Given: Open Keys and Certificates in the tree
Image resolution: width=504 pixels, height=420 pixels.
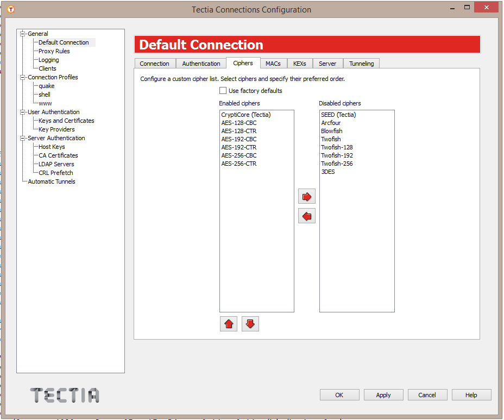Looking at the screenshot, I should click(x=66, y=121).
